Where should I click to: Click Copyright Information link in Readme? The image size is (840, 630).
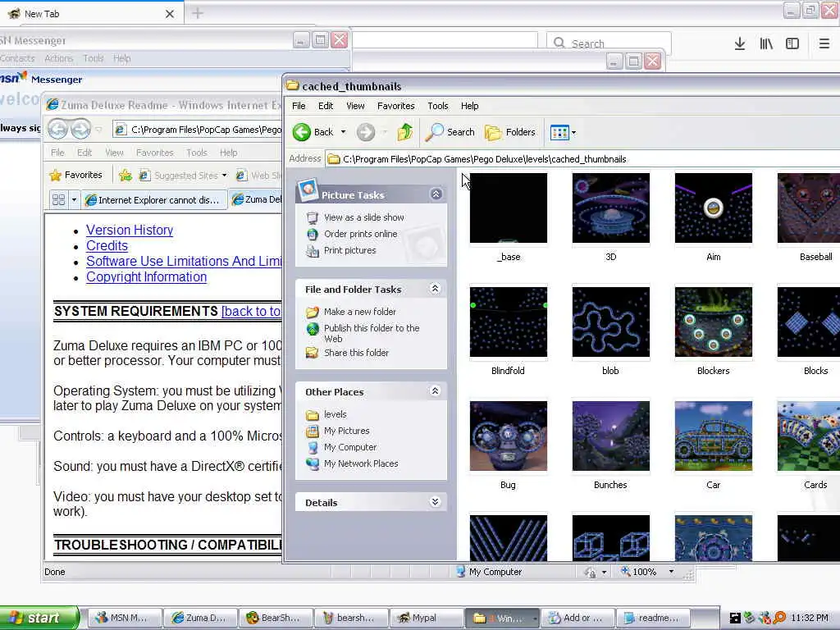(146, 277)
